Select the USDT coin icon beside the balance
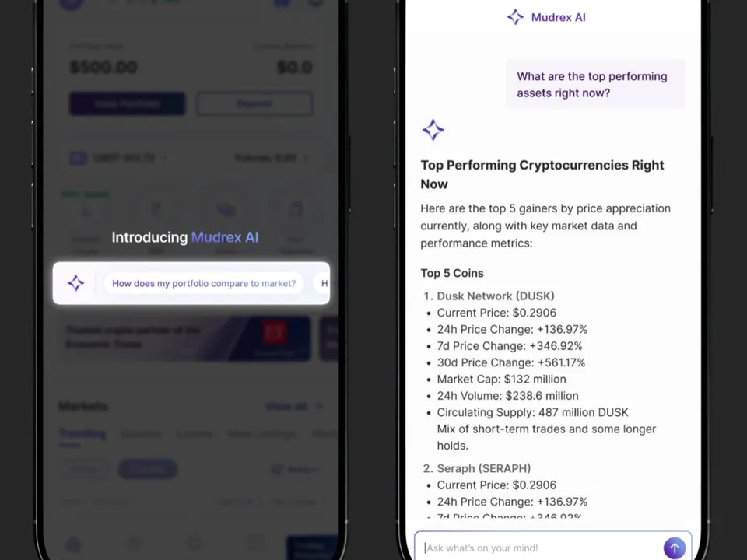The width and height of the screenshot is (747, 560). click(78, 158)
